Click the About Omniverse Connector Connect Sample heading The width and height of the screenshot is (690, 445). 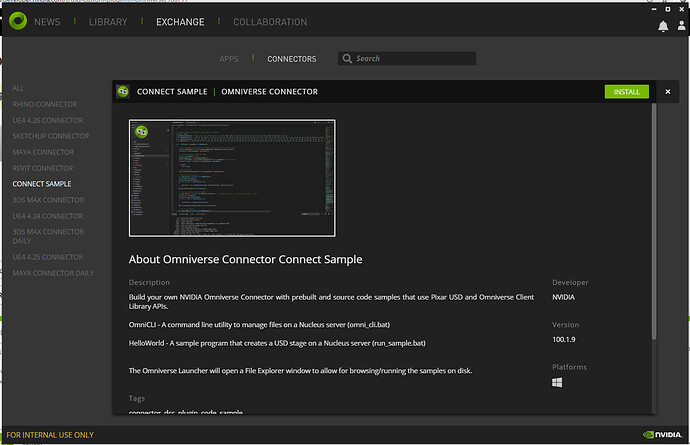pos(246,259)
